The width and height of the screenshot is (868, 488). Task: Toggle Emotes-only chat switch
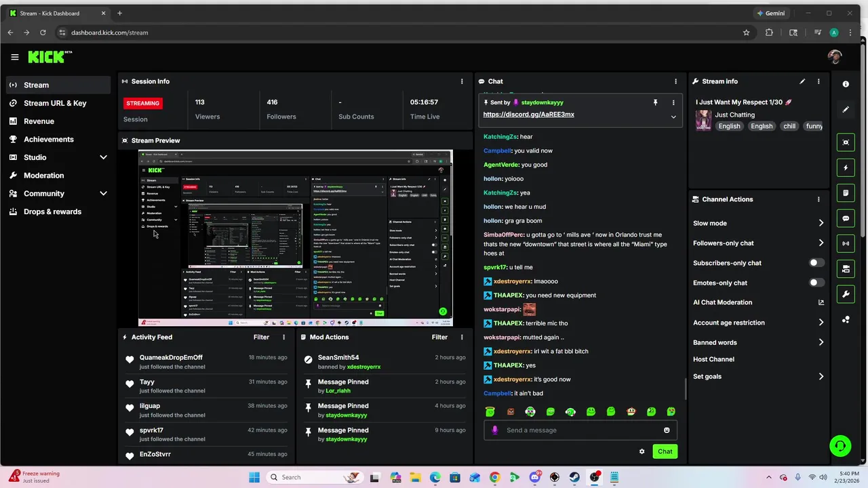click(816, 283)
